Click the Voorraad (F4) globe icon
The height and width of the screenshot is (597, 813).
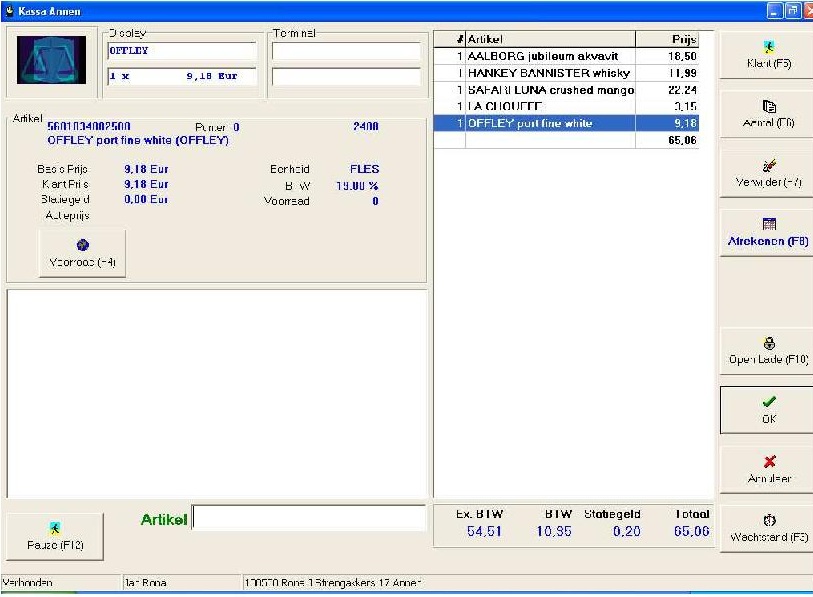point(82,245)
